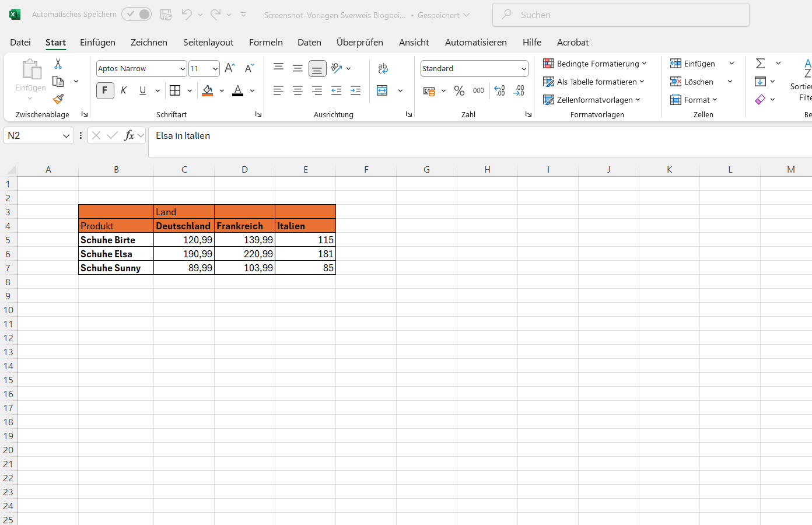
Task: Open the border style dropdown arrow
Action: [x=189, y=90]
